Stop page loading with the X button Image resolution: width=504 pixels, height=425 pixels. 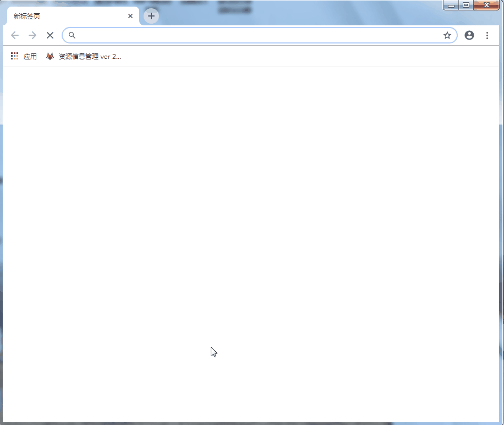click(x=50, y=35)
